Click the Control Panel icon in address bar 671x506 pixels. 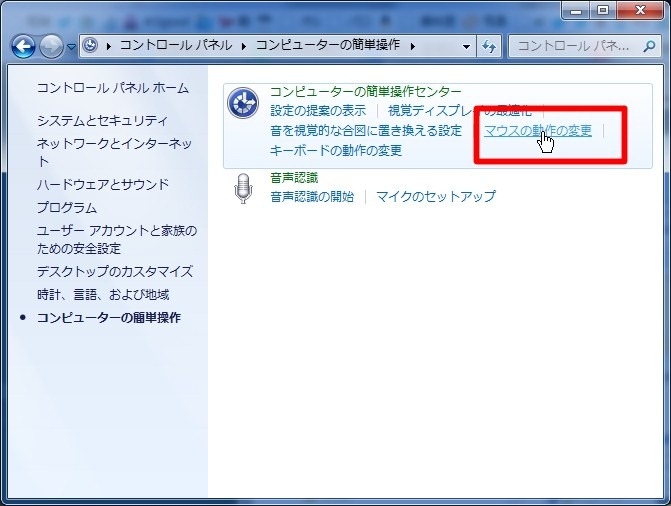(92, 46)
